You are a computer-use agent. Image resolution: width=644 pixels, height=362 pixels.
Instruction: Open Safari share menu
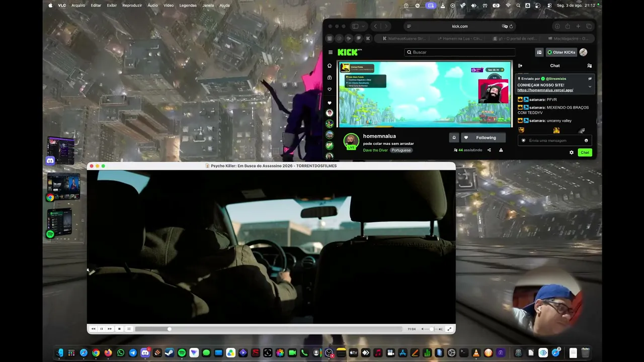tap(568, 26)
